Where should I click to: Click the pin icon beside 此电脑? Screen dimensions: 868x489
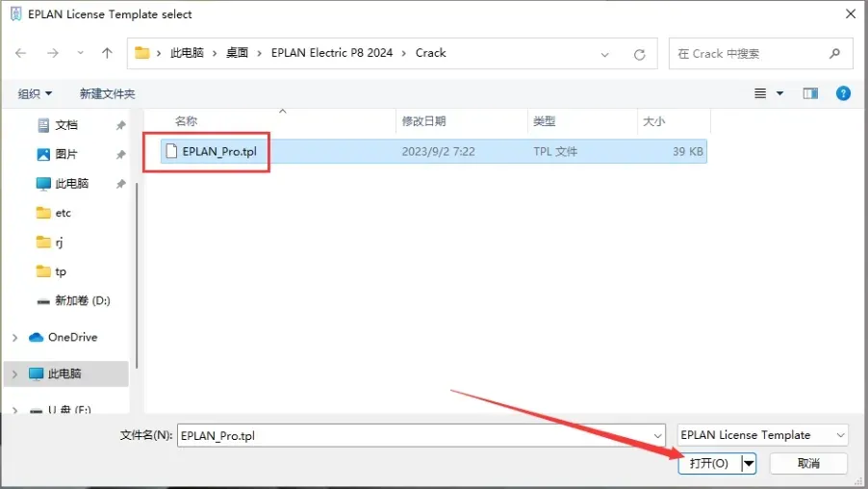pos(120,184)
